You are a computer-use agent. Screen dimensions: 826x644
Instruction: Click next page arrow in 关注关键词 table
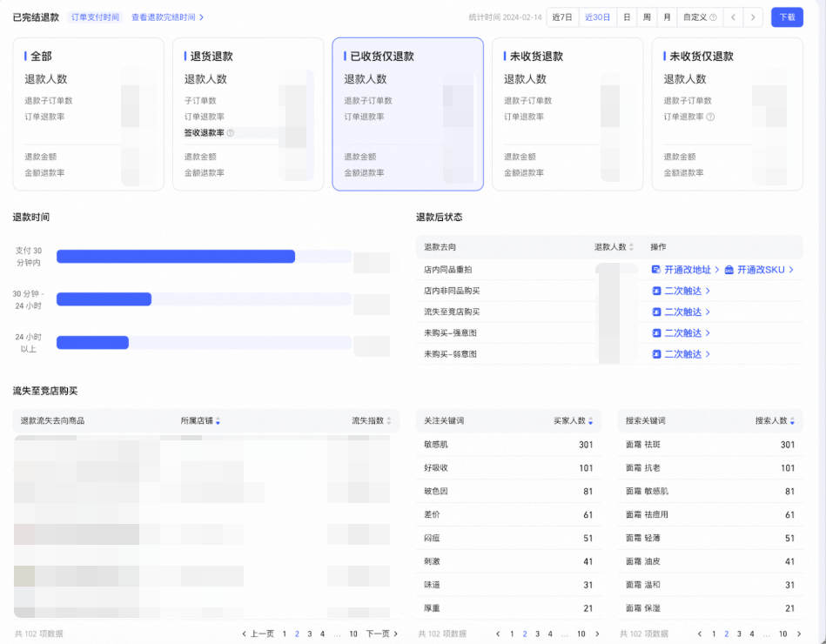pos(597,634)
